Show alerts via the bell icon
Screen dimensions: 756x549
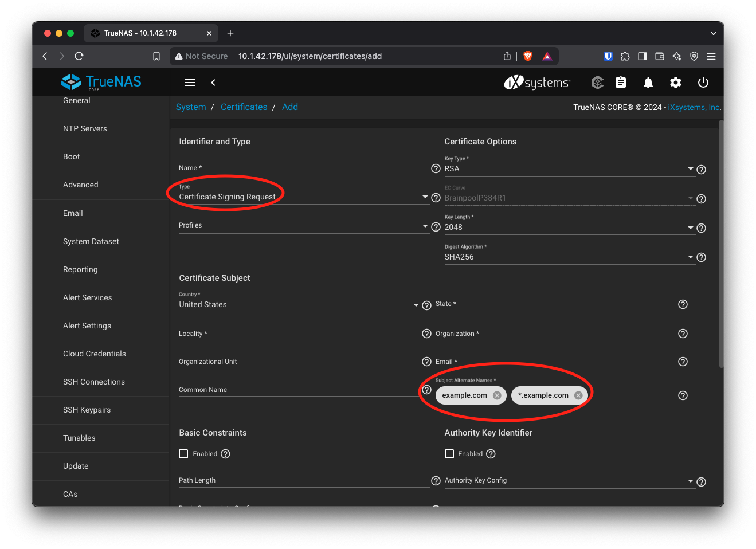(x=648, y=83)
